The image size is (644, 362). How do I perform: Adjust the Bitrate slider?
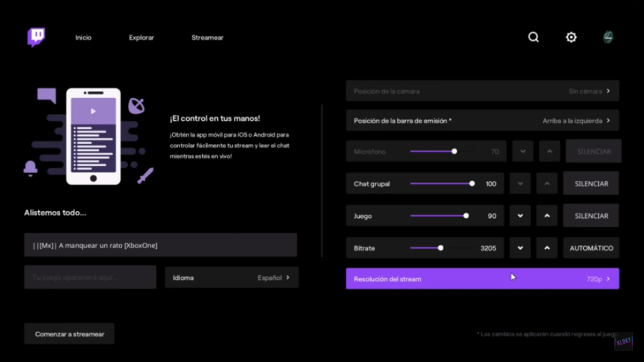click(x=443, y=248)
